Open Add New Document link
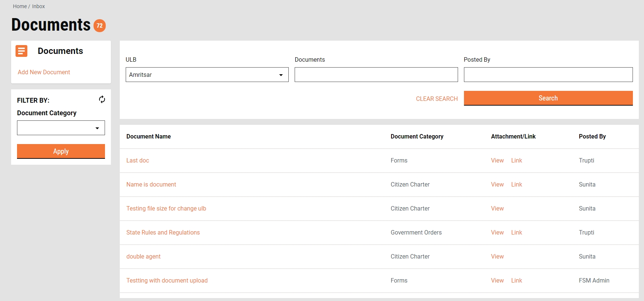Image resolution: width=644 pixels, height=301 pixels. [x=44, y=72]
